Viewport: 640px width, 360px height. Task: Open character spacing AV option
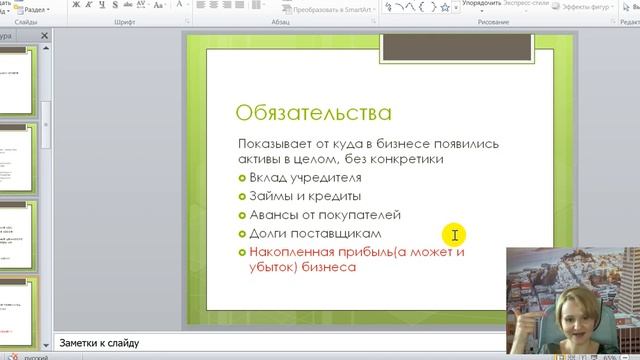(x=142, y=4)
